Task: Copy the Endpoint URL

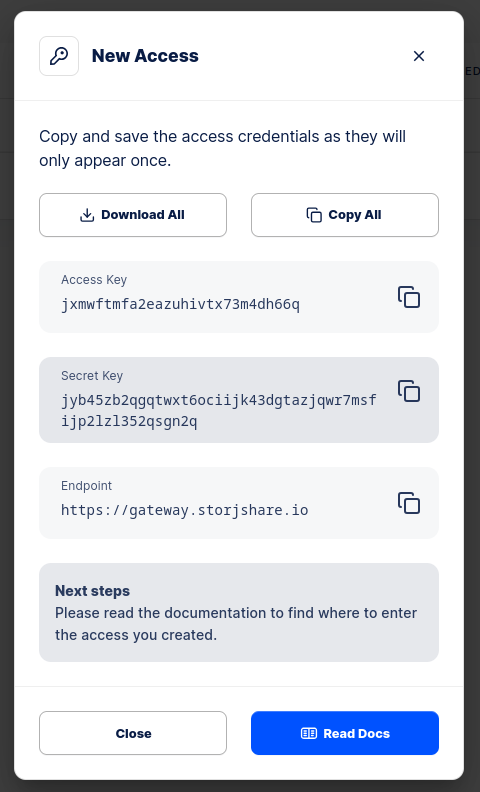Action: pyautogui.click(x=409, y=503)
